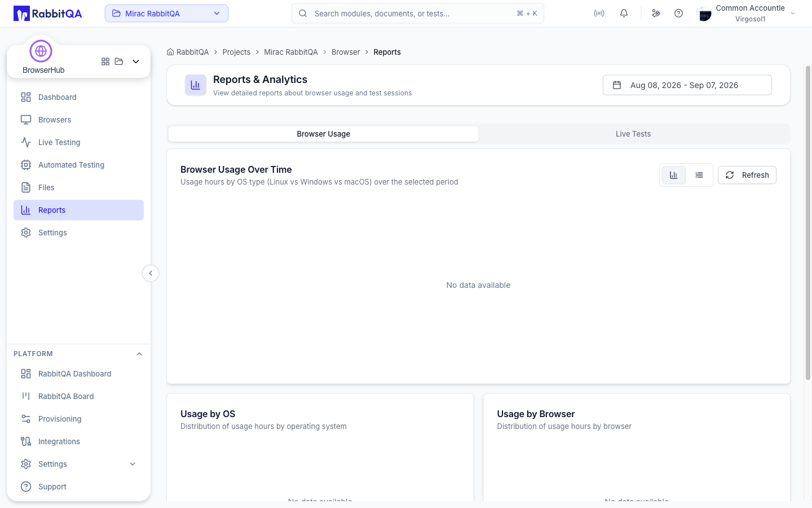Click the page vertical scrollbar
This screenshot has height=508, width=812.
807,223
